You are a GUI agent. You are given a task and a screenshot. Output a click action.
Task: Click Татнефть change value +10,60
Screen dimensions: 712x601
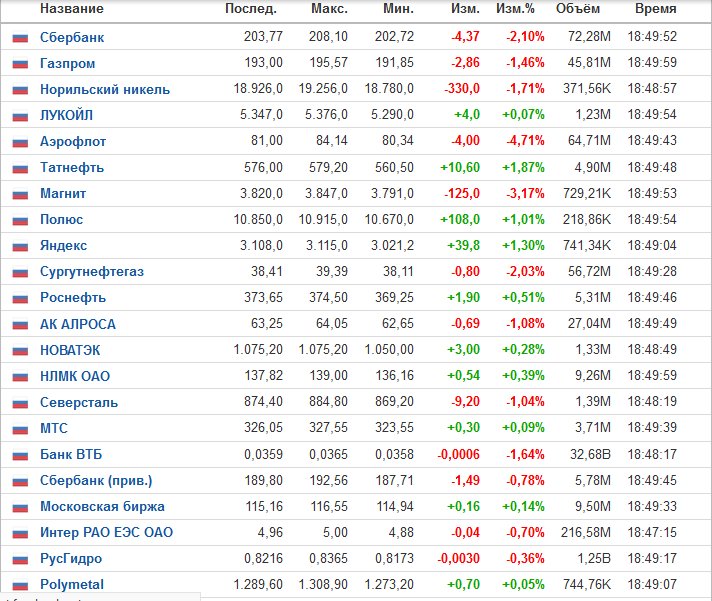click(460, 167)
